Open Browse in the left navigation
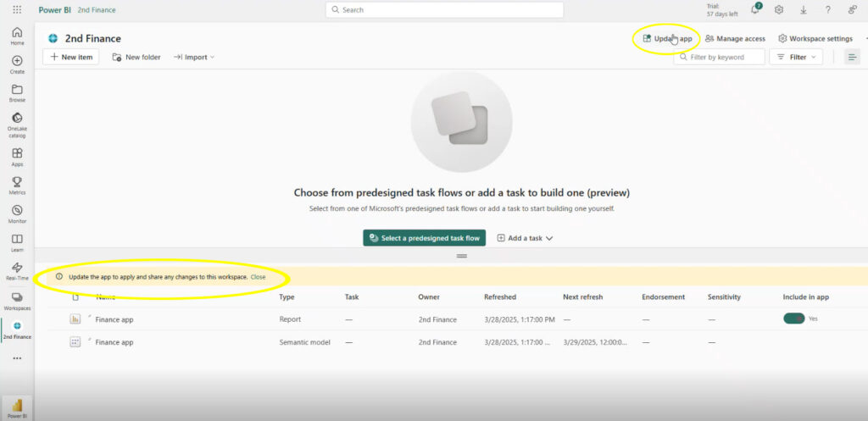868x421 pixels. [17, 93]
